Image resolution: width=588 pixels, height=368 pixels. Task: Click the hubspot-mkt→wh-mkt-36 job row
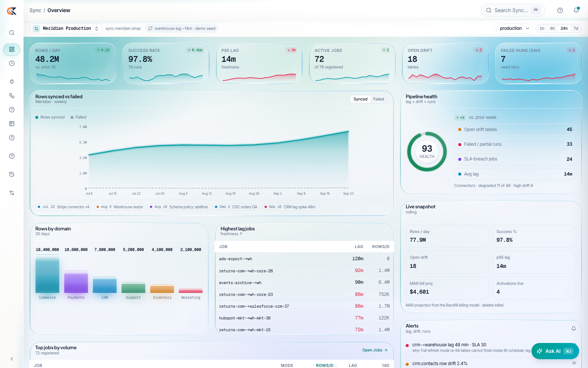click(304, 318)
